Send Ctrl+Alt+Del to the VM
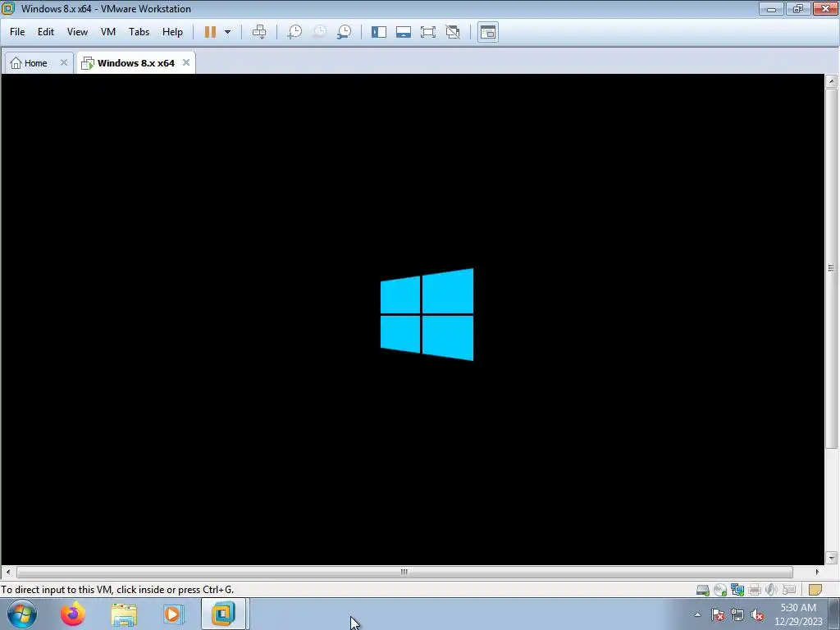 point(259,32)
